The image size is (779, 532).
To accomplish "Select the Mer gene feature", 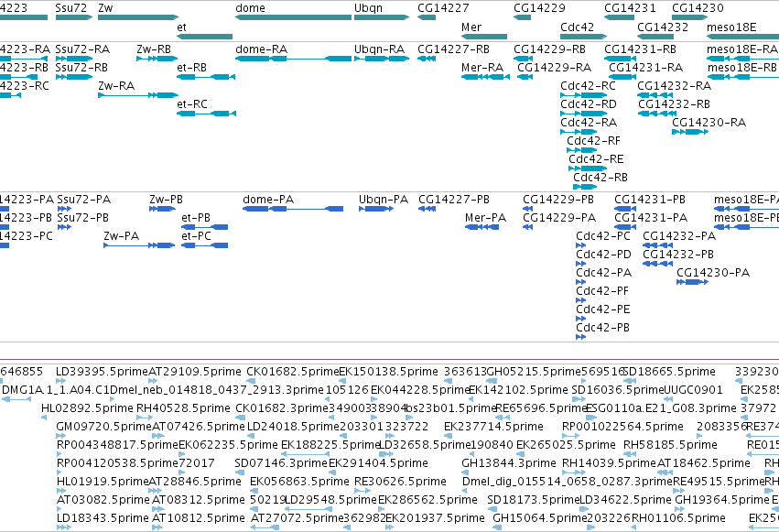I will pos(484,37).
